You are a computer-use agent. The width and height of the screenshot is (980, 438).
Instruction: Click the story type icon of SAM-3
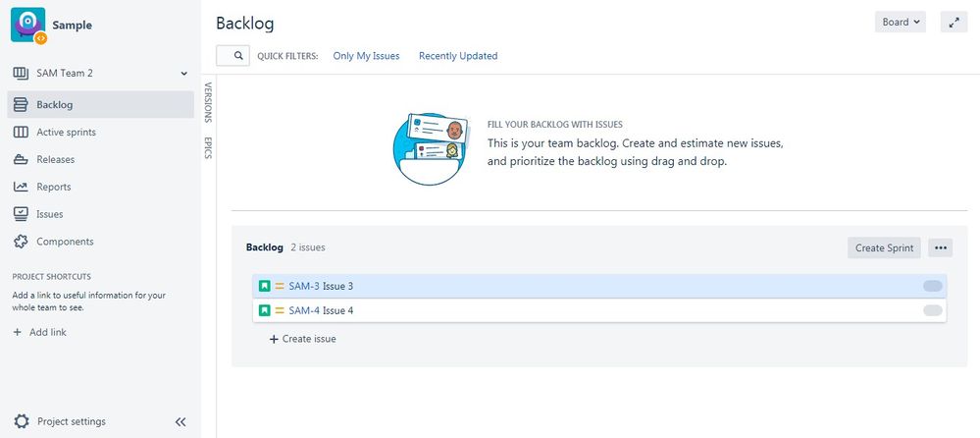(265, 286)
